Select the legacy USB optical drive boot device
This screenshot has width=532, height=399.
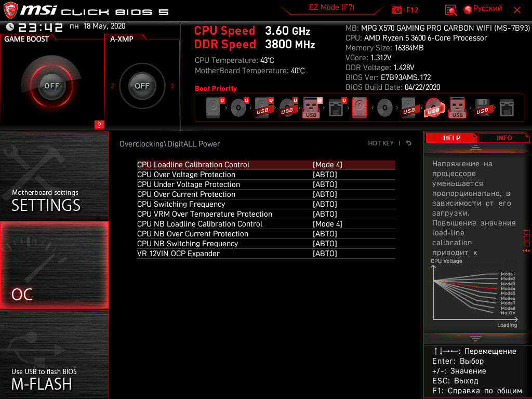tap(433, 108)
